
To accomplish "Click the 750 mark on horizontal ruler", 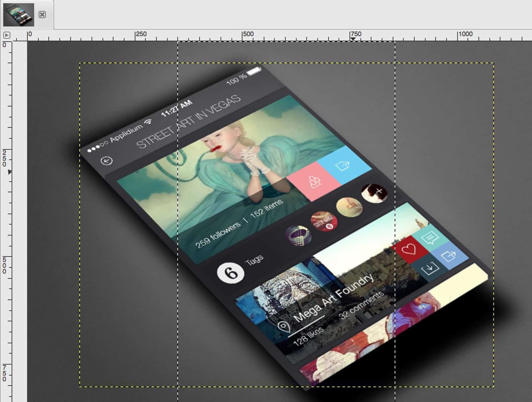I will click(356, 34).
